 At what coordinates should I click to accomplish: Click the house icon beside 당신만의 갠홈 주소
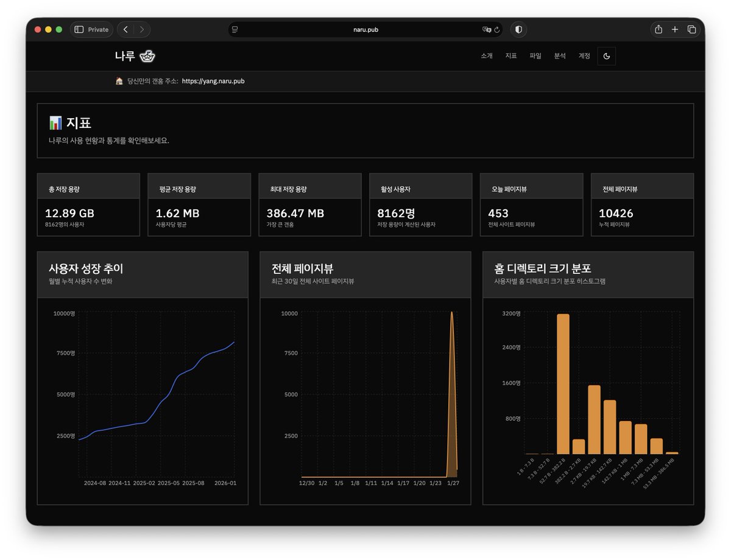pos(119,81)
